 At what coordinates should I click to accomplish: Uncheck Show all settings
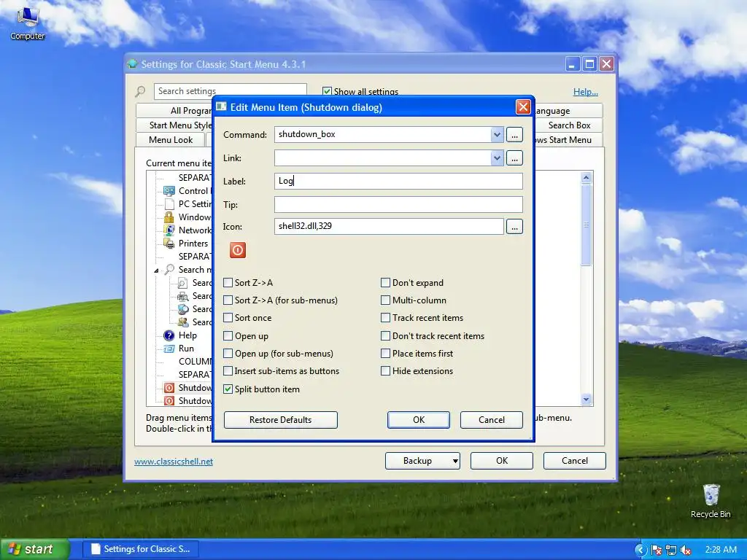click(x=327, y=91)
